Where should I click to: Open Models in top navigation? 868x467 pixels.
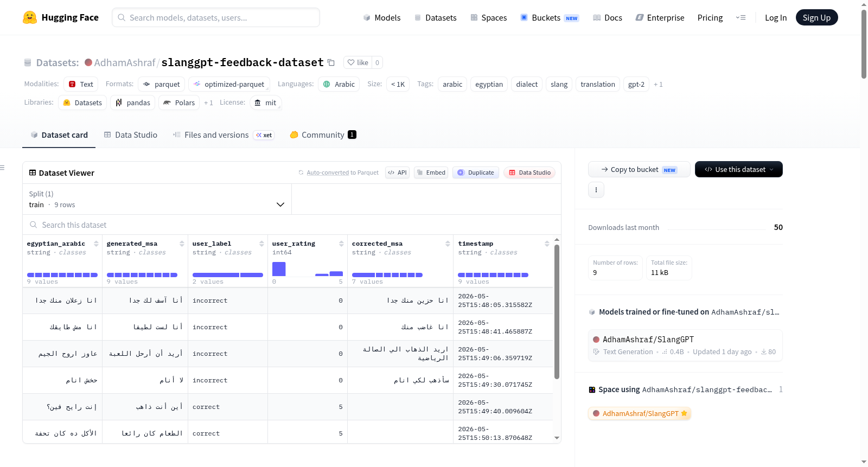[382, 17]
